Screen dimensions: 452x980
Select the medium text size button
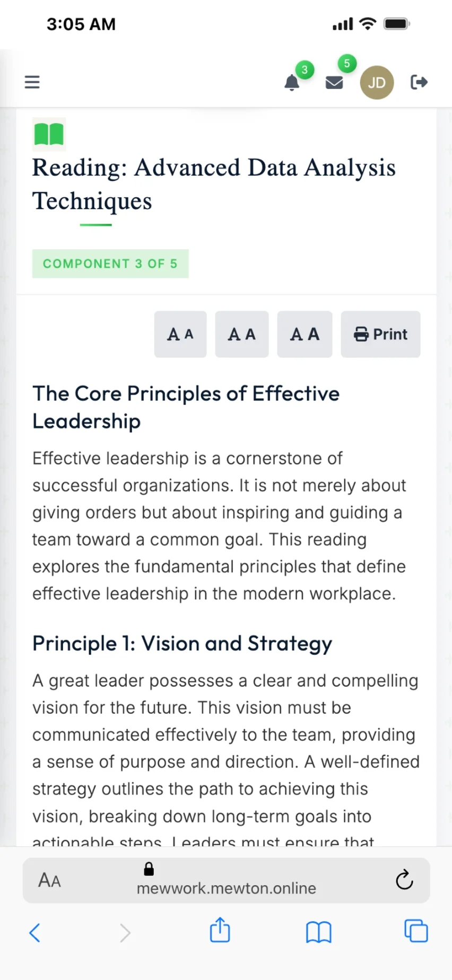(x=242, y=334)
